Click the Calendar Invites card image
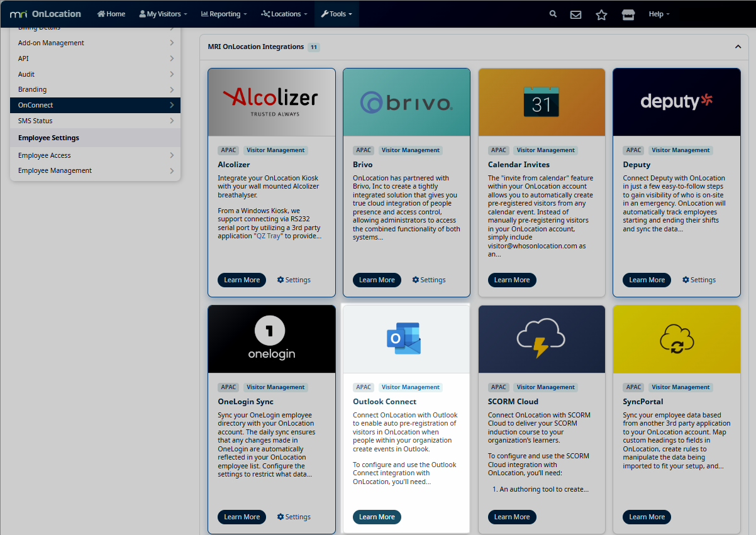 (542, 102)
